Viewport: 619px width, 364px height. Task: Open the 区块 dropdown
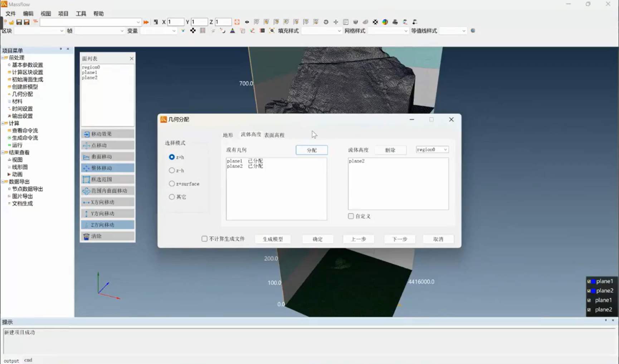coord(39,31)
